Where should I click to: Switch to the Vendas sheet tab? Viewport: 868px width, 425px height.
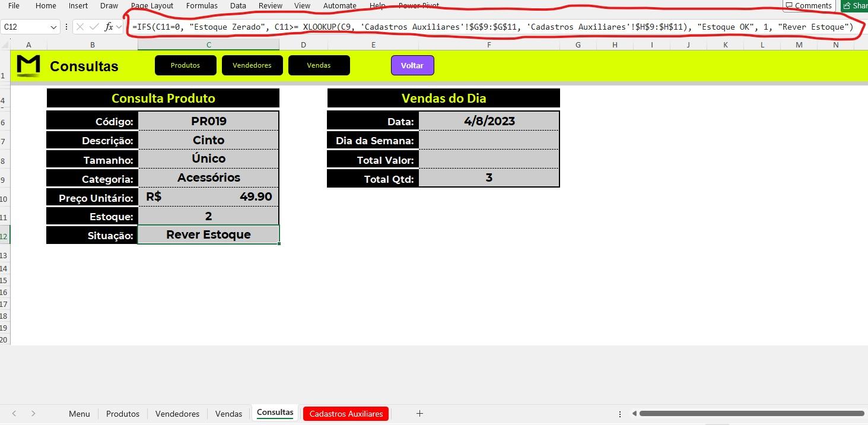point(228,414)
